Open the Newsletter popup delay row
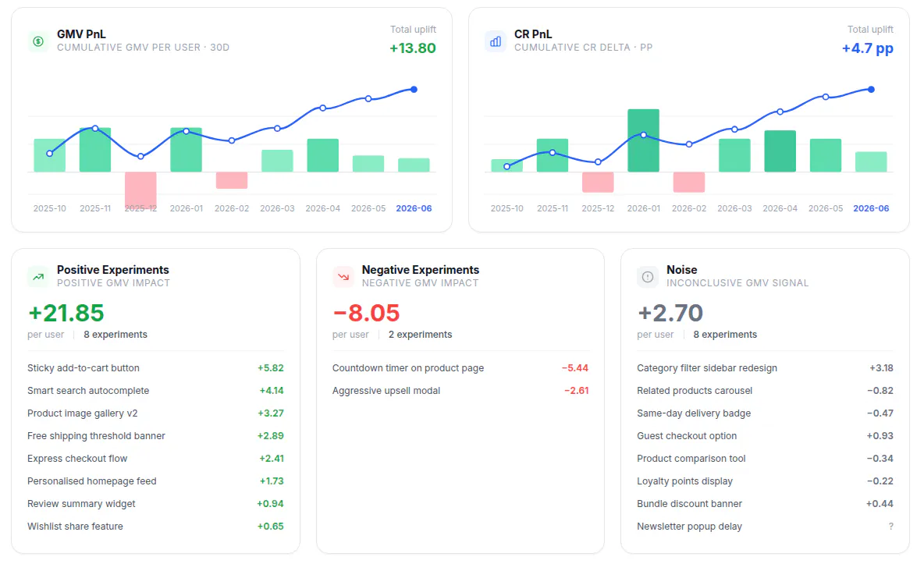 [x=765, y=527]
